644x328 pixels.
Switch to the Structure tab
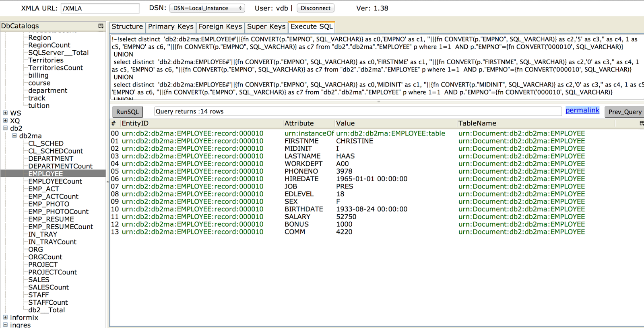point(127,27)
